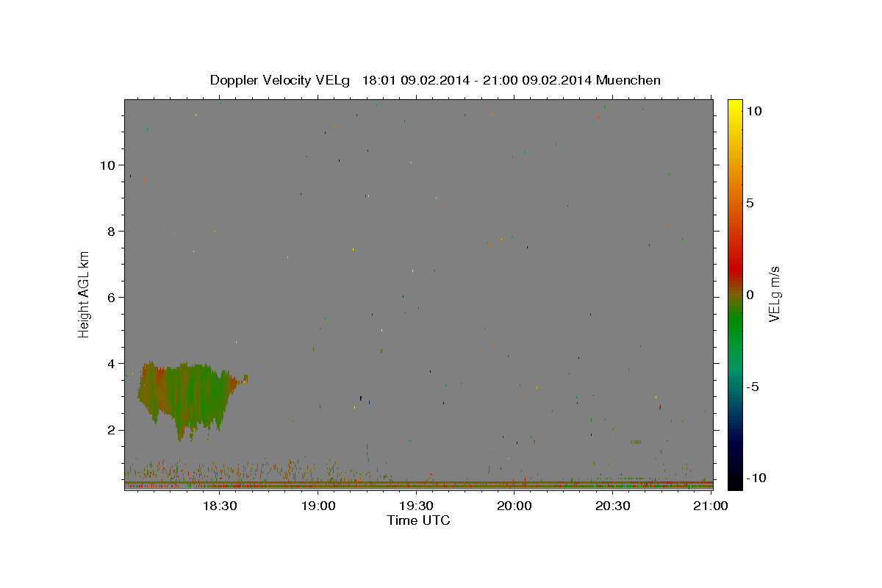Click the ground clutter band at plot bottom

click(418, 484)
